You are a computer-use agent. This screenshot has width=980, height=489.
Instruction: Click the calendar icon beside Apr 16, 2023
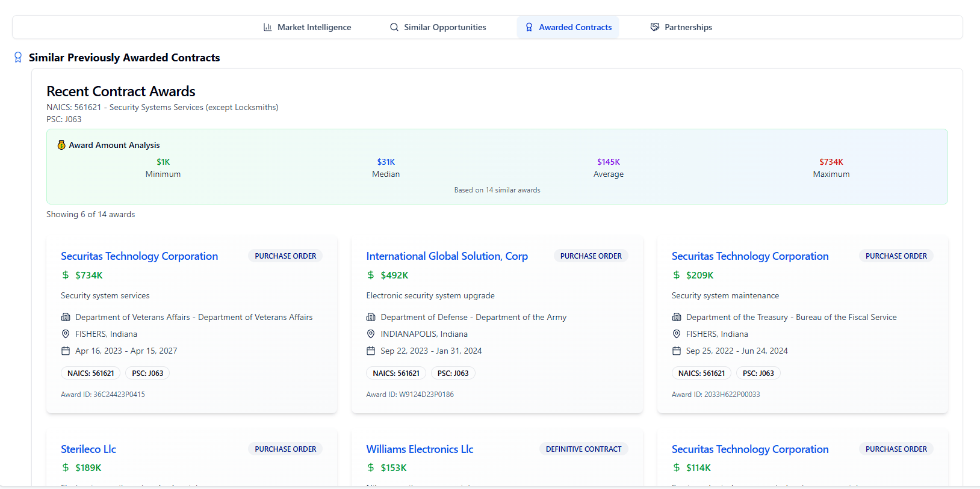(x=66, y=351)
